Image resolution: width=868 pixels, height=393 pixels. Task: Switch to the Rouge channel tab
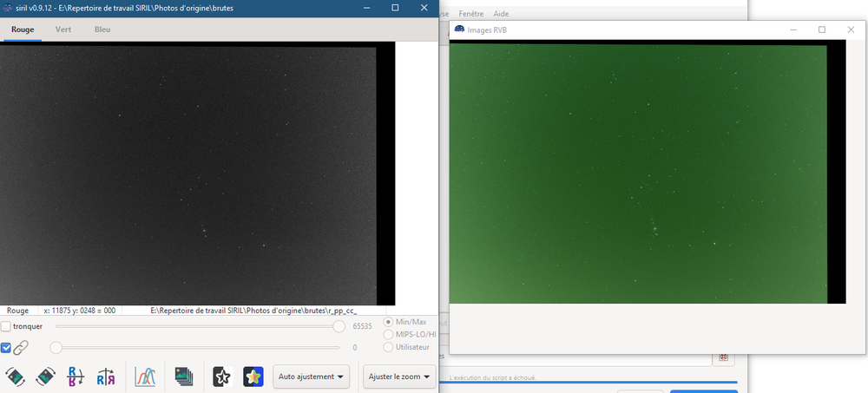[x=23, y=29]
